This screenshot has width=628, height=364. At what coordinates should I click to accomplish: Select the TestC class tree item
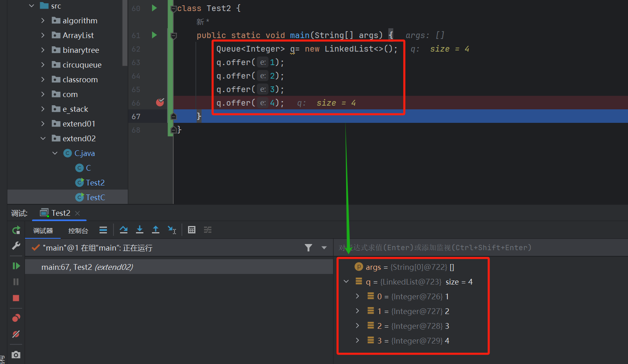(91, 197)
